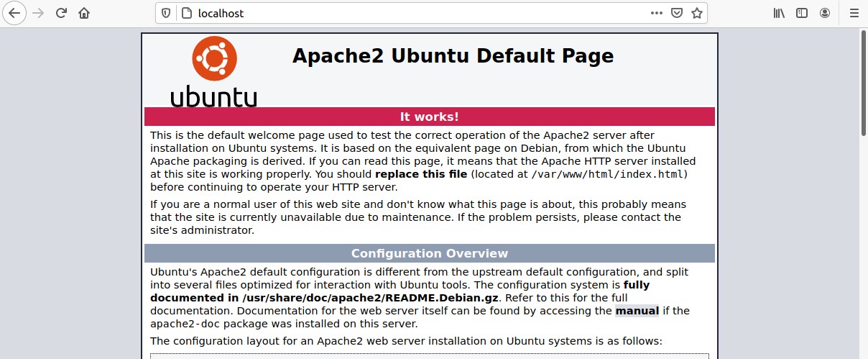Open Firefox account profile icon

(x=825, y=13)
